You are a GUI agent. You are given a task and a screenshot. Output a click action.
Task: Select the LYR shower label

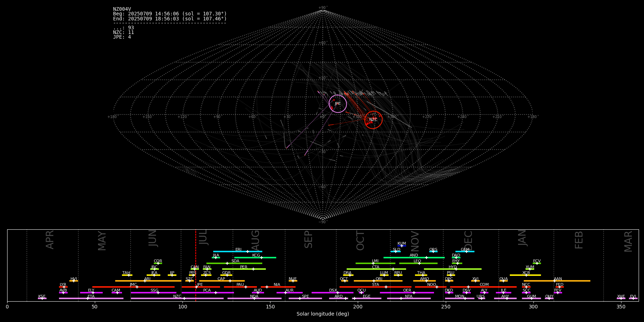pos(63,285)
